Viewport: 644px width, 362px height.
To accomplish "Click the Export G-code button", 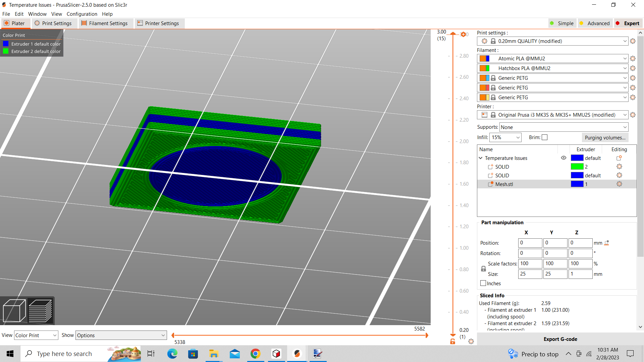I will point(560,339).
